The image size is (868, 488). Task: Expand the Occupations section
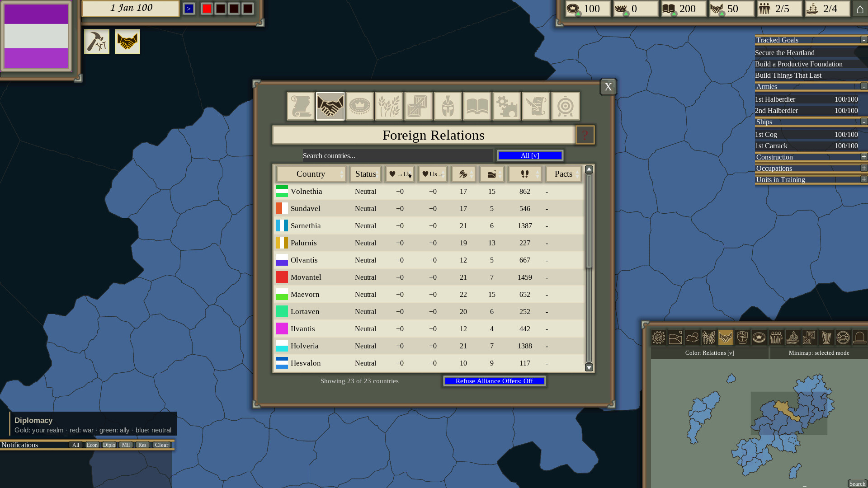(864, 168)
